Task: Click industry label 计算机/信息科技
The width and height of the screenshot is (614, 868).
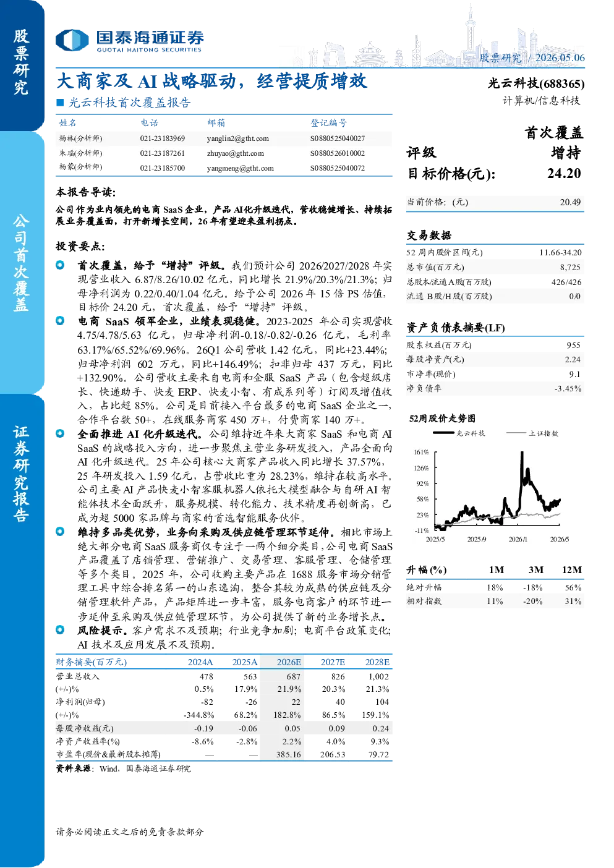Action: coord(541,100)
